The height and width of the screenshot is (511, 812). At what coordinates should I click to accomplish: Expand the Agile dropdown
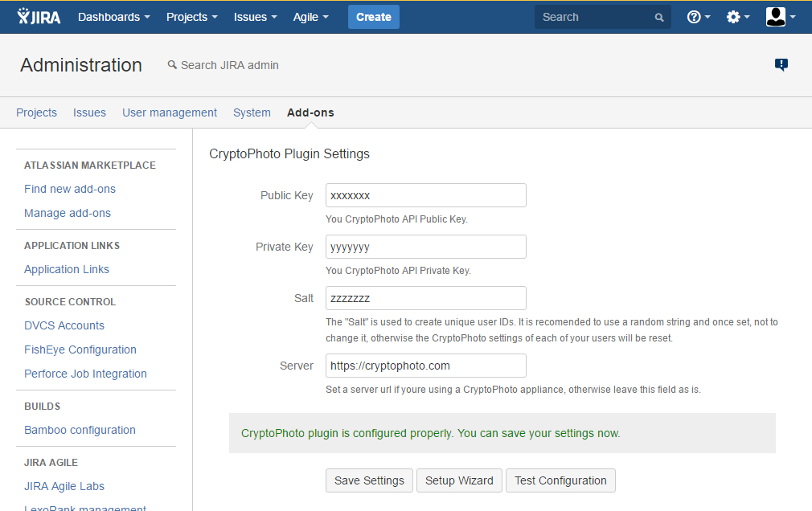pos(310,17)
